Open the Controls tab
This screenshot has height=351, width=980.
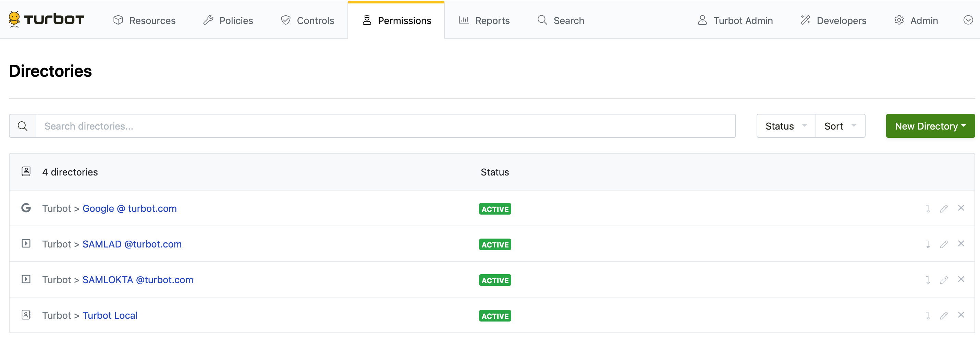pos(307,21)
